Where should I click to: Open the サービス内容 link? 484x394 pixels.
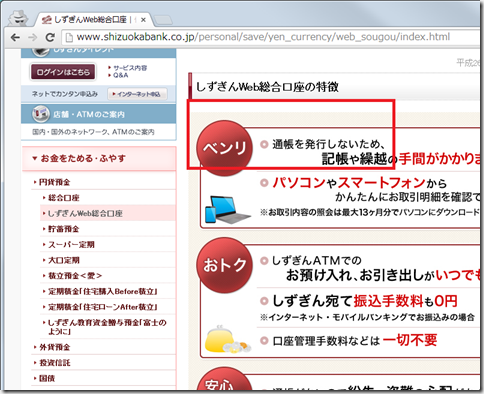click(x=130, y=68)
